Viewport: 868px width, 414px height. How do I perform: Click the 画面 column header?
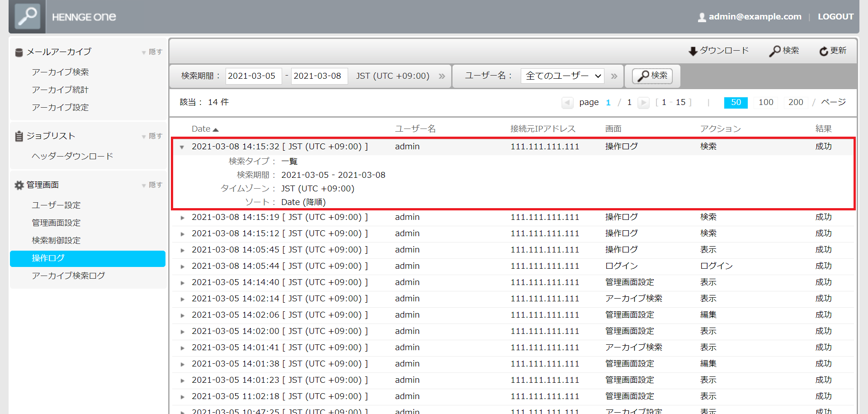pyautogui.click(x=613, y=129)
